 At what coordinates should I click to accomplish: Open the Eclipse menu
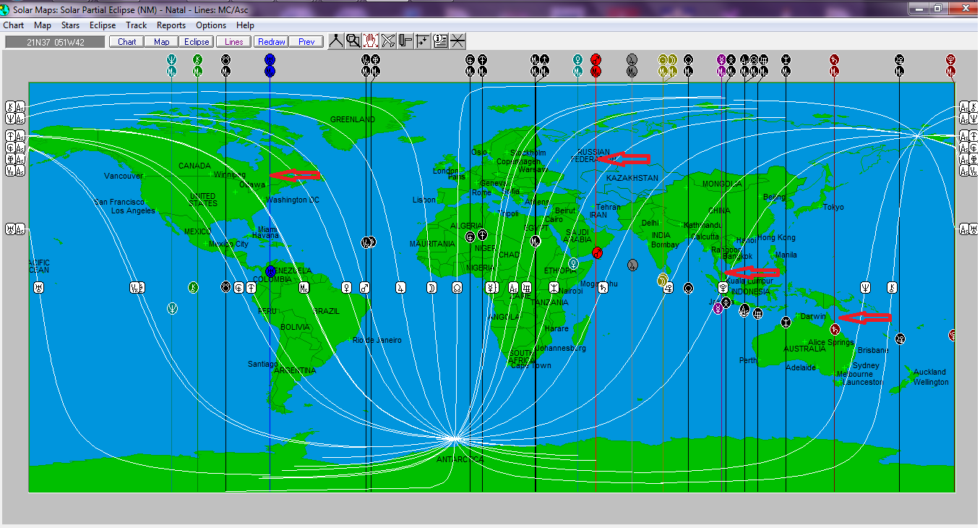point(103,25)
